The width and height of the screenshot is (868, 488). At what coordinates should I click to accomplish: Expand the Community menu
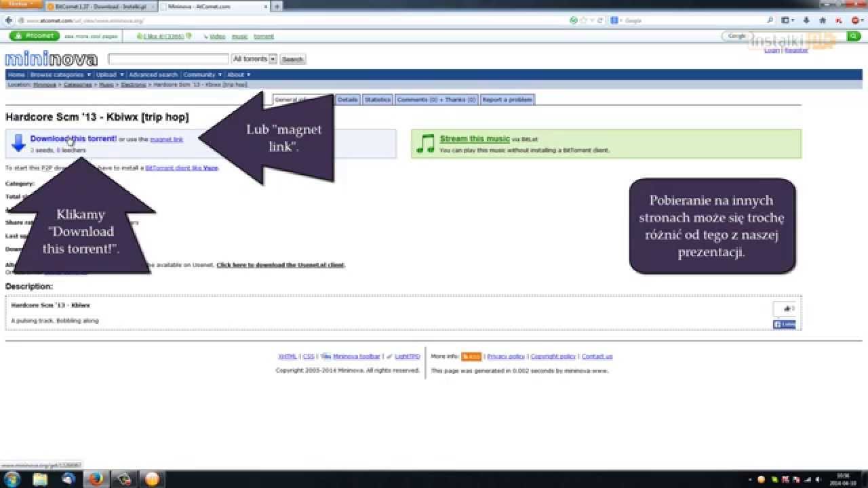(202, 75)
